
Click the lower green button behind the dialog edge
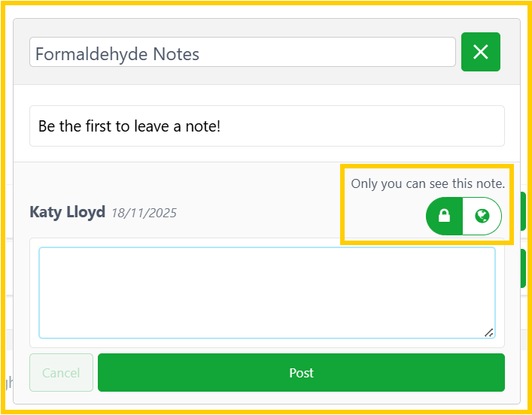(x=523, y=268)
